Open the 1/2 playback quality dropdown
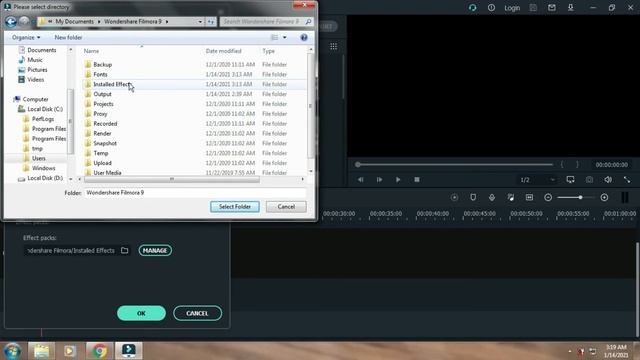 (537, 180)
